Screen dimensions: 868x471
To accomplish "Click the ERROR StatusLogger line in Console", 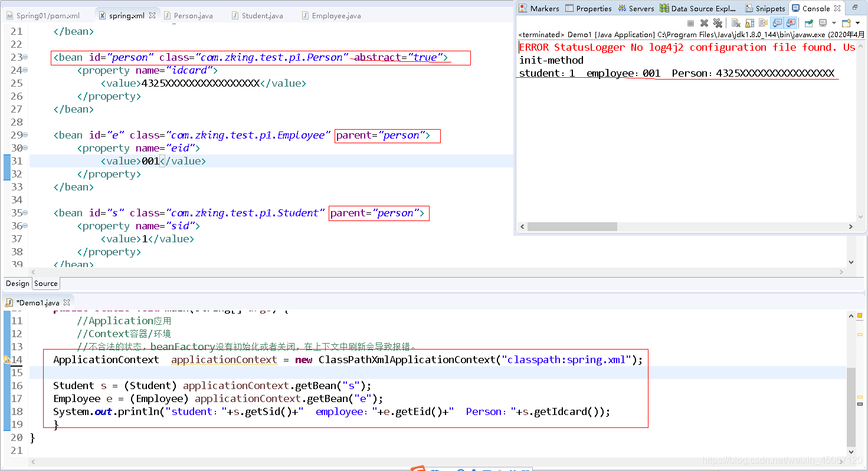I will point(687,47).
